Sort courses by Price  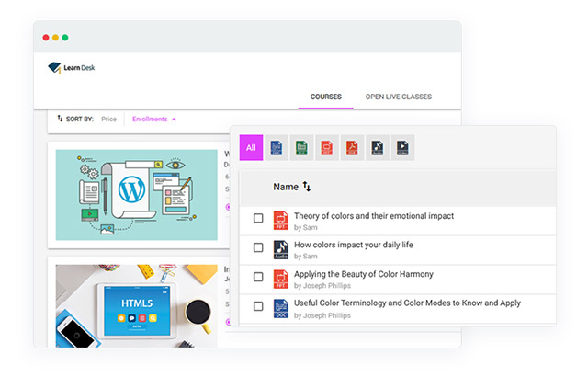[108, 119]
